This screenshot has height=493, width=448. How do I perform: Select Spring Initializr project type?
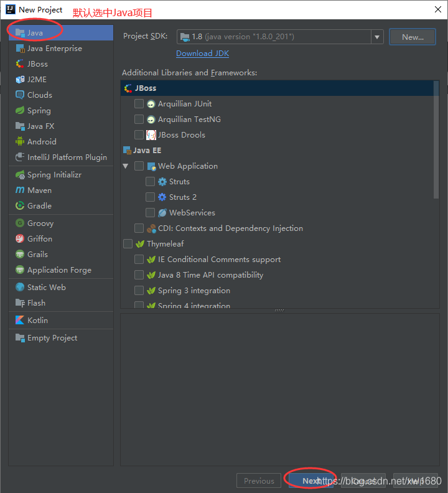(x=61, y=175)
